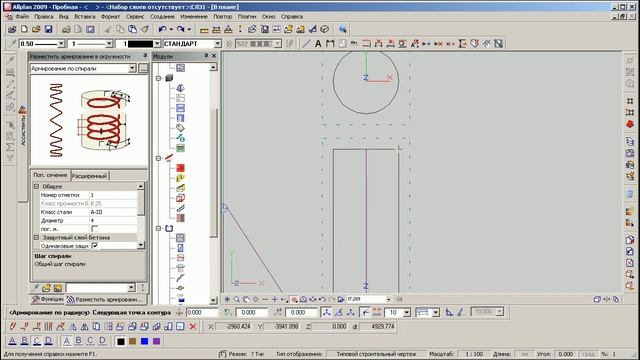640x360 pixels.
Task: Click the 'Класс стали' value A-III
Action: pyautogui.click(x=113, y=212)
